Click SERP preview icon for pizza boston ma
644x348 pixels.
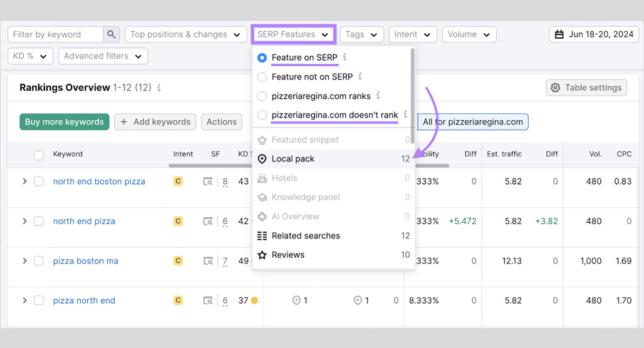(x=208, y=261)
